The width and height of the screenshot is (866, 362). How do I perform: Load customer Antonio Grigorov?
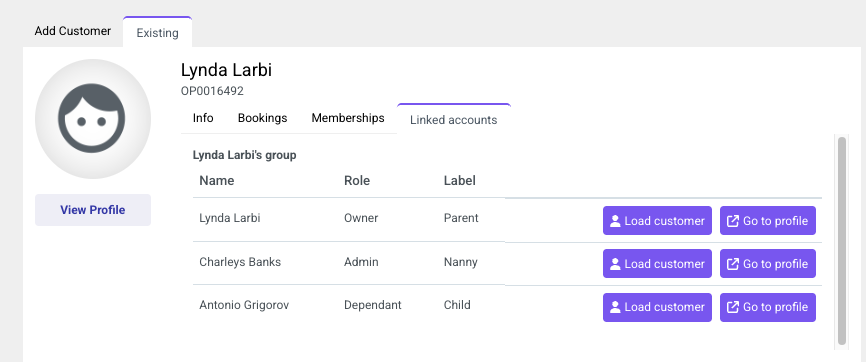(x=657, y=307)
